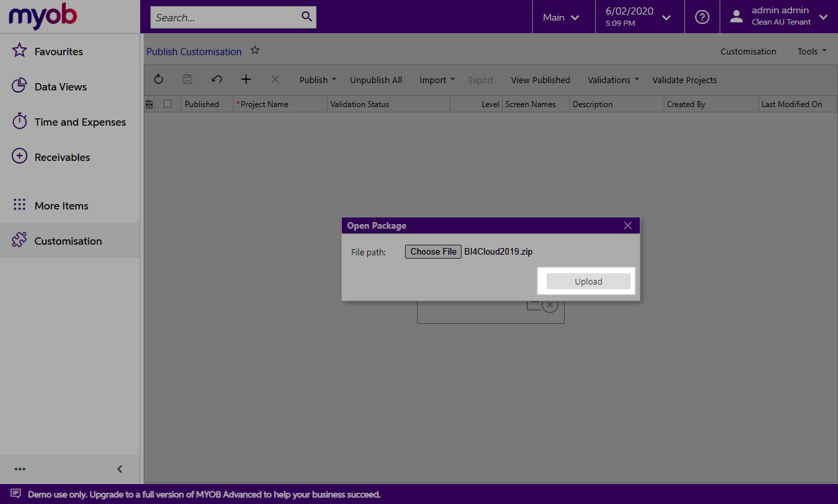The image size is (838, 504).
Task: Select Customisation in the sidebar
Action: point(70,241)
